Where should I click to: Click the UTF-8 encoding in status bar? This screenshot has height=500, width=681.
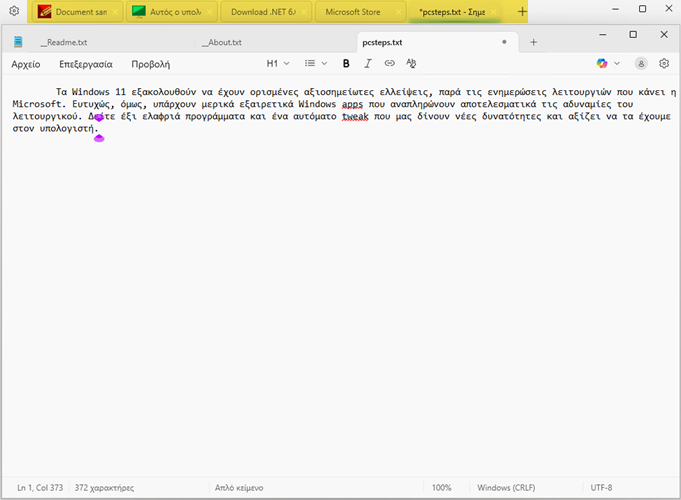601,488
